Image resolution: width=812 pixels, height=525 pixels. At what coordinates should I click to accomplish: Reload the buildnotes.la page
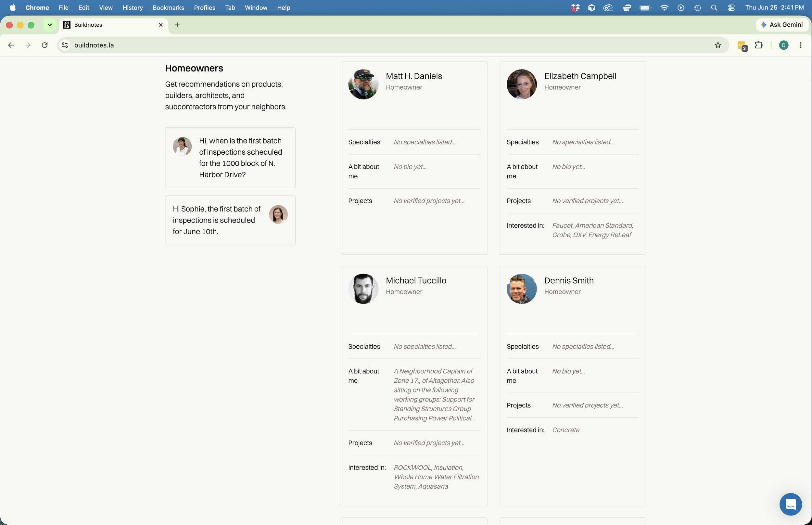(44, 45)
